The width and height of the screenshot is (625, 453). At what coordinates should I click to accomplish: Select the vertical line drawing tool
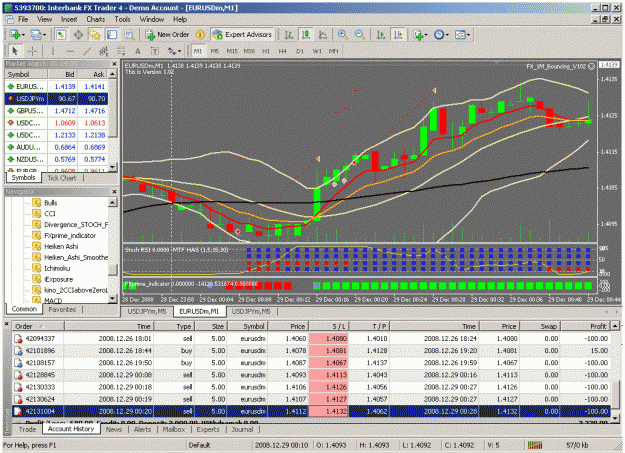tap(52, 51)
